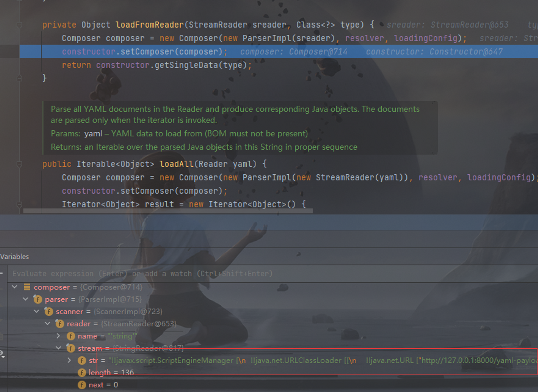
Task: Collapse the parser field node
Action: point(26,299)
